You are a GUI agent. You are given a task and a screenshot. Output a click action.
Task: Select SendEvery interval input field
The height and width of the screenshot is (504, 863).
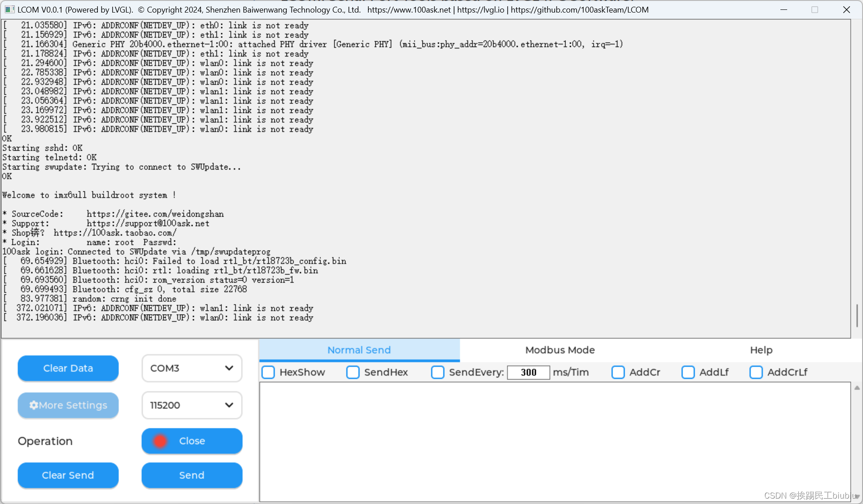click(527, 372)
